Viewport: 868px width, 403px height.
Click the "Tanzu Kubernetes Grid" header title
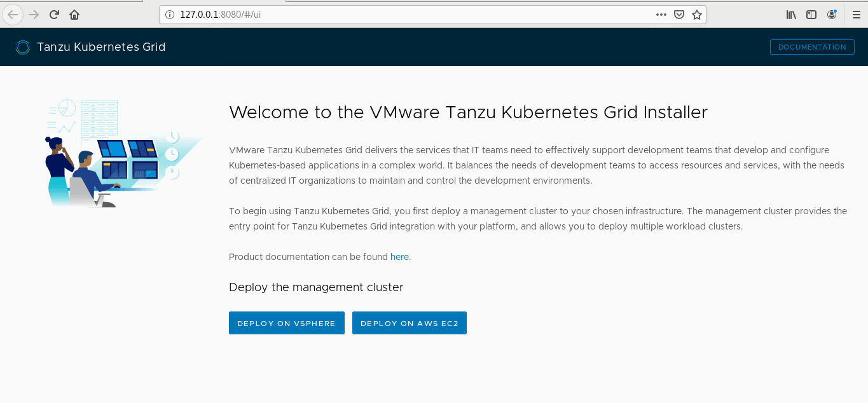point(101,47)
